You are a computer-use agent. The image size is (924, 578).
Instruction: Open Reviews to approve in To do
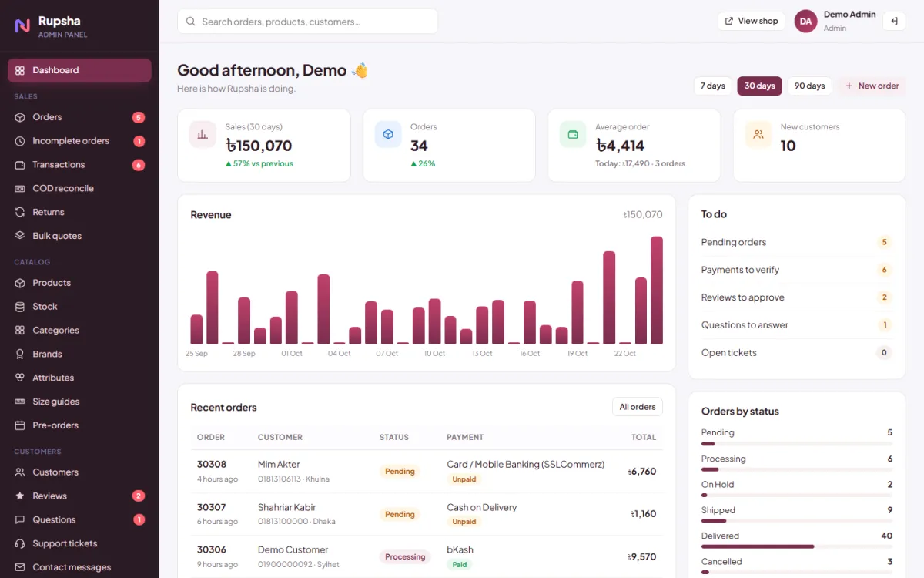[796, 297]
